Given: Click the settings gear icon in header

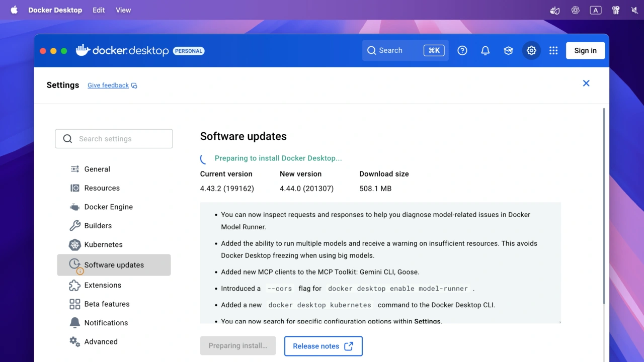Looking at the screenshot, I should tap(531, 50).
